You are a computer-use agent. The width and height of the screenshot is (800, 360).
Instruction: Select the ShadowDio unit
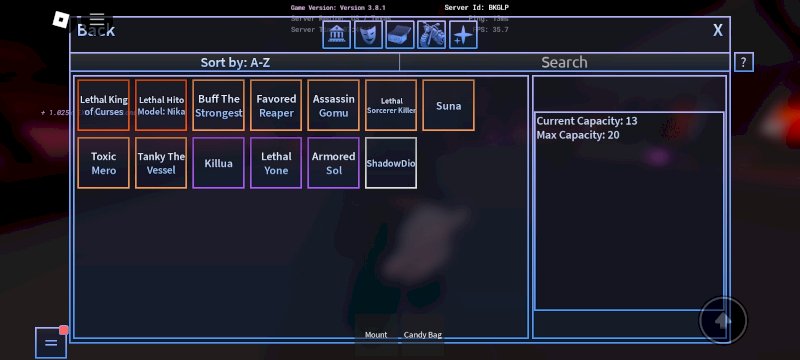click(x=391, y=163)
